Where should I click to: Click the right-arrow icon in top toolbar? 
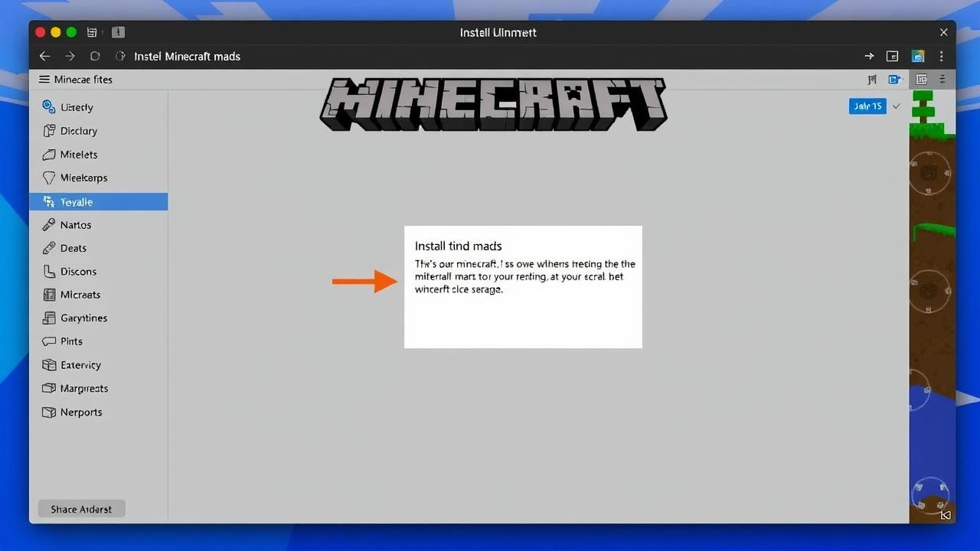click(869, 57)
